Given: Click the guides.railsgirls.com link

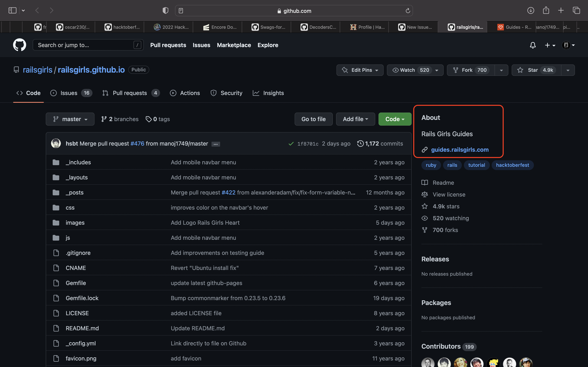Looking at the screenshot, I should tap(459, 149).
